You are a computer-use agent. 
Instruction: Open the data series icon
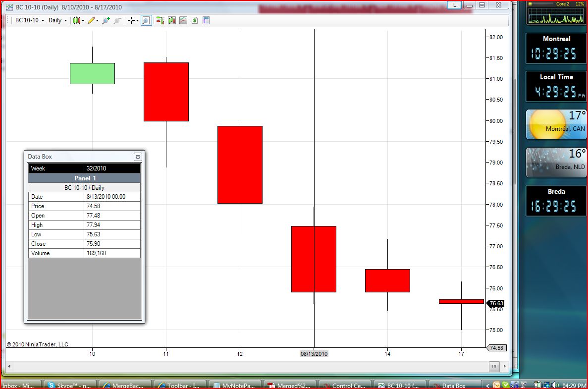pyautogui.click(x=172, y=20)
